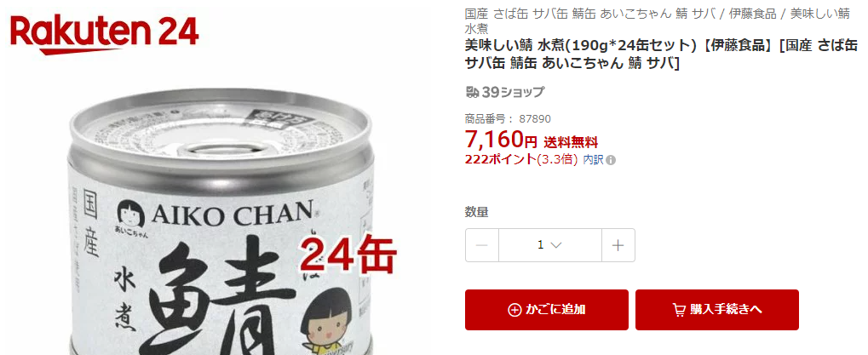Add item to cart with かごに追加

[x=546, y=310]
